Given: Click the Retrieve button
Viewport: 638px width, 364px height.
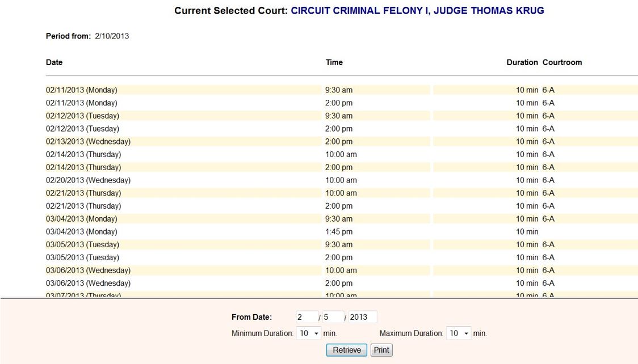Looking at the screenshot, I should point(346,350).
